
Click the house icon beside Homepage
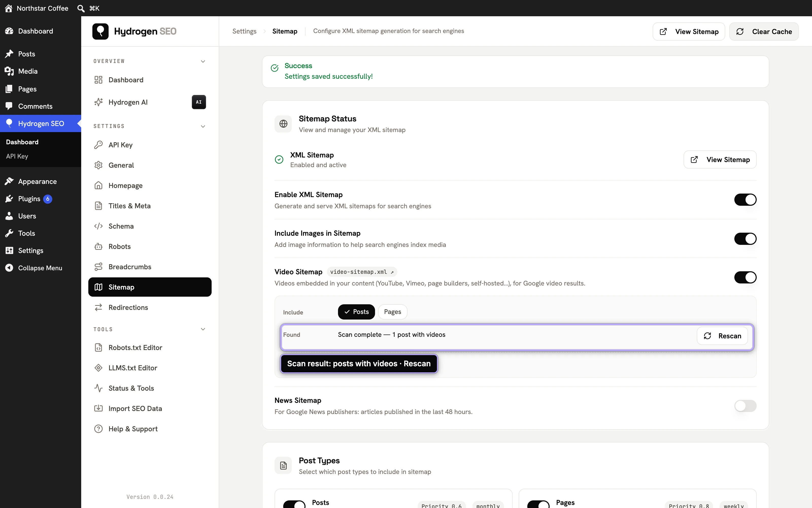point(98,185)
